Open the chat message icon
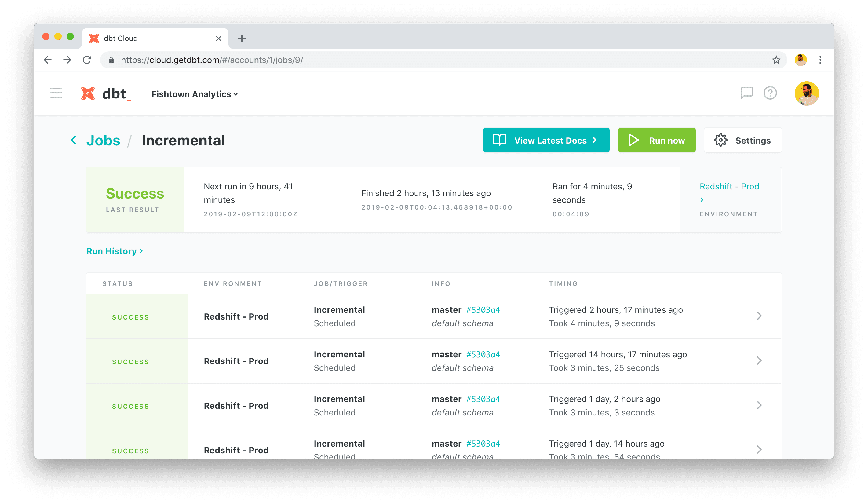Screen dimensions: 868x504 pyautogui.click(x=746, y=93)
